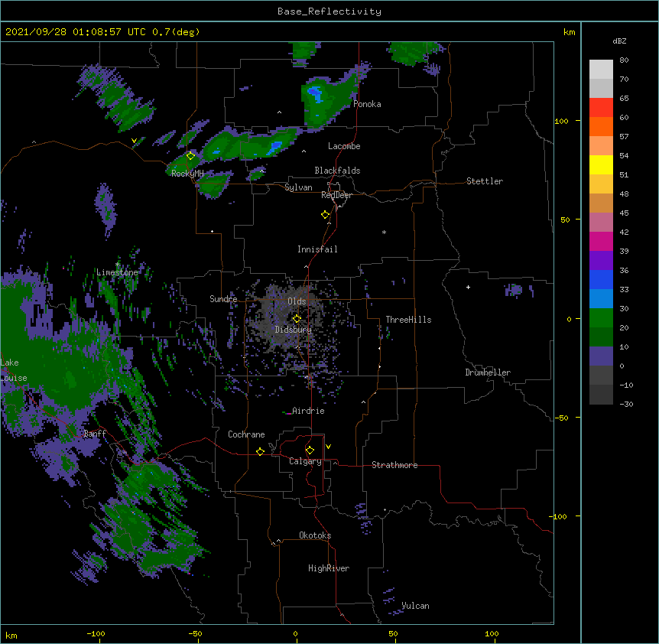Screen dimensions: 659x644
Task: Click the yellow diamond marker below Cochrane
Action: click(260, 451)
